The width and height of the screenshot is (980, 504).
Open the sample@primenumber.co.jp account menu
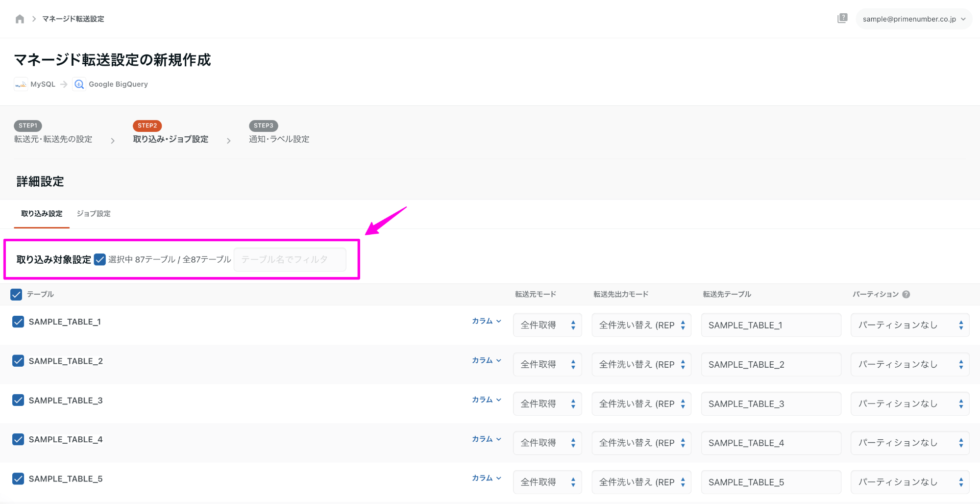[x=914, y=19]
